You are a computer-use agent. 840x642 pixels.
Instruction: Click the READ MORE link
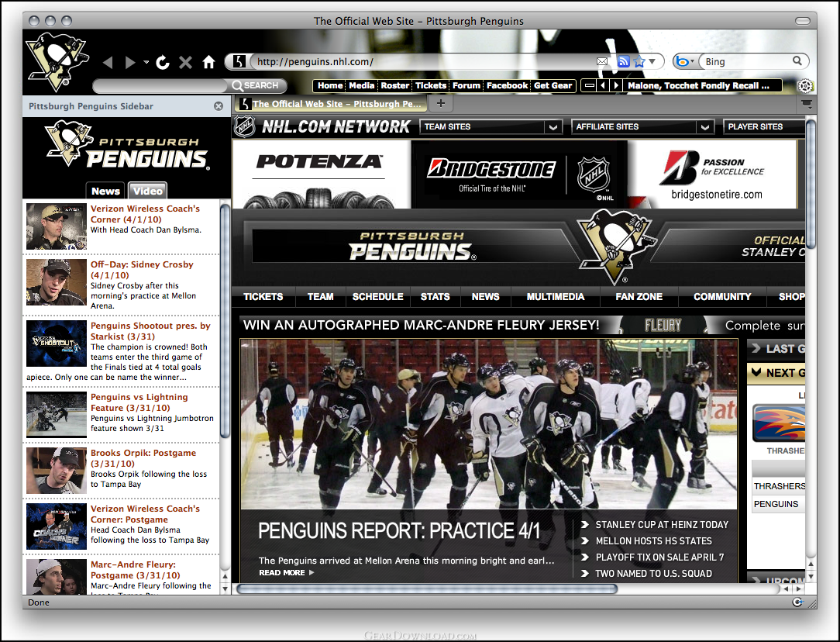286,572
